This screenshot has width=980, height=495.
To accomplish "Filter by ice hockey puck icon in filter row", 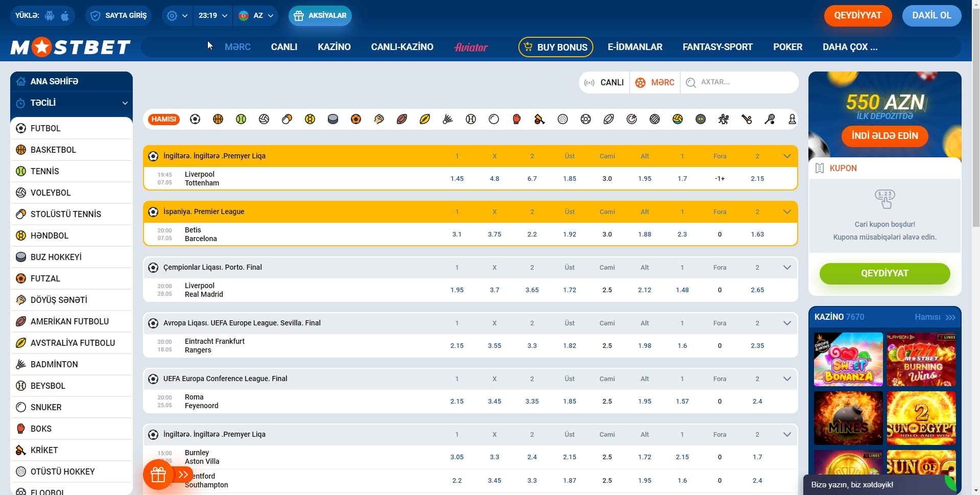I will point(333,119).
